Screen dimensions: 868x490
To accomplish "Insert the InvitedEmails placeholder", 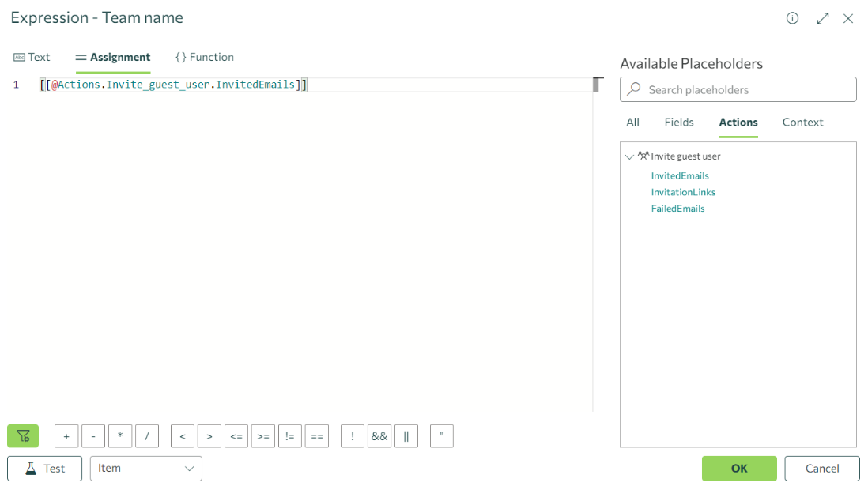I will [x=680, y=176].
